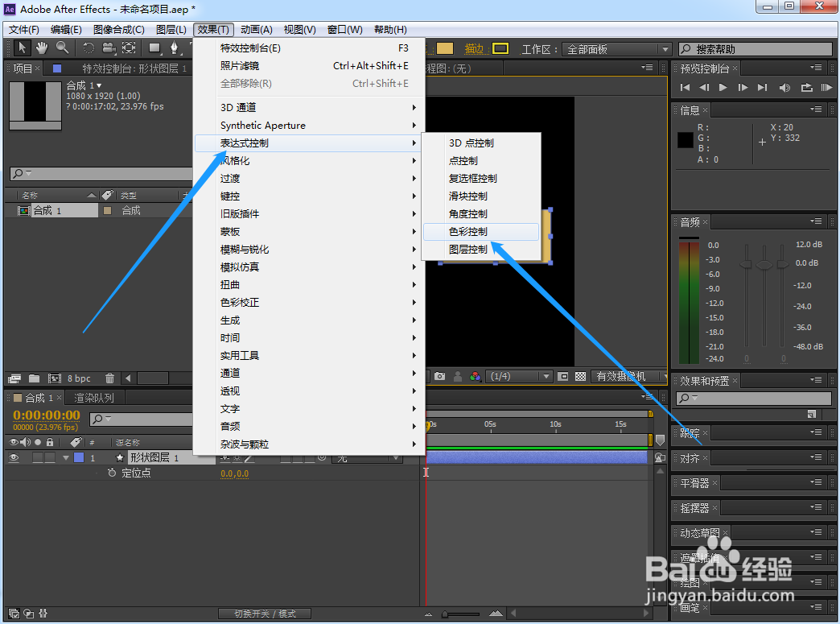The width and height of the screenshot is (840, 624).
Task: Open the 色彩校正 effects submenu
Action: (310, 303)
